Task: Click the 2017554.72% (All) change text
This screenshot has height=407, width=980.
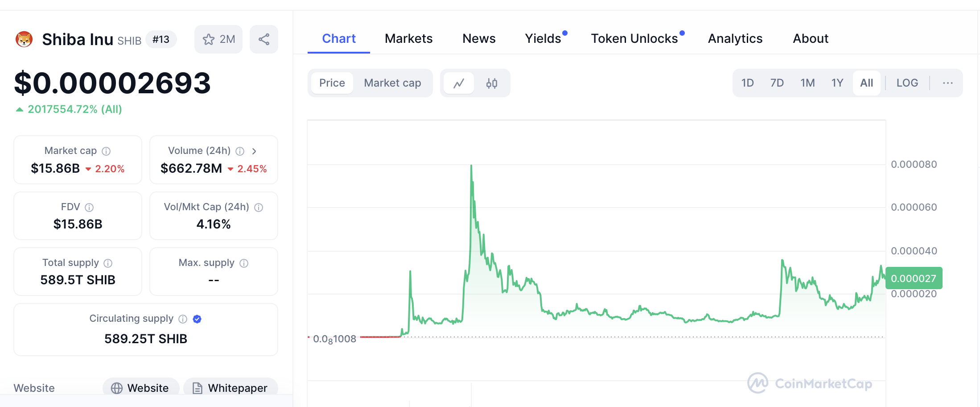Action: tap(75, 109)
